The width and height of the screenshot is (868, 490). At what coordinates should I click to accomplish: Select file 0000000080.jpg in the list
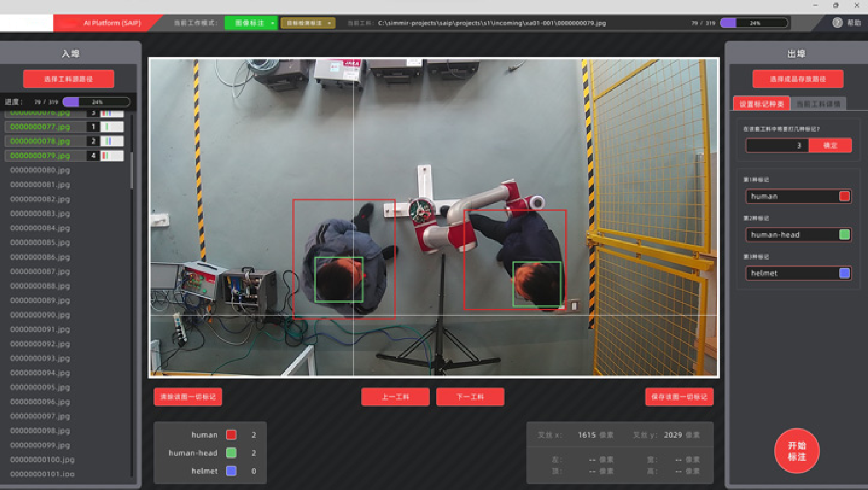tap(40, 170)
